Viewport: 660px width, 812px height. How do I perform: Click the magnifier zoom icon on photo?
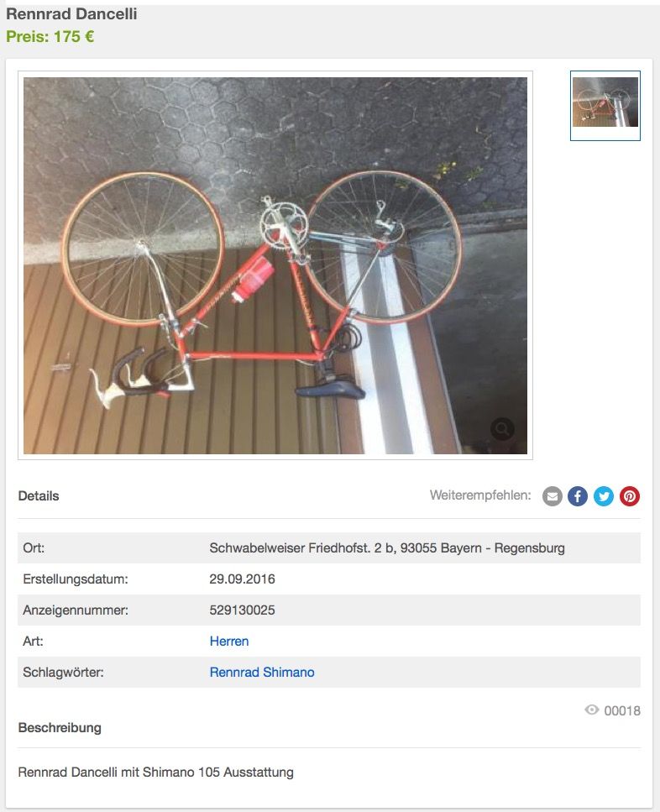[x=502, y=429]
